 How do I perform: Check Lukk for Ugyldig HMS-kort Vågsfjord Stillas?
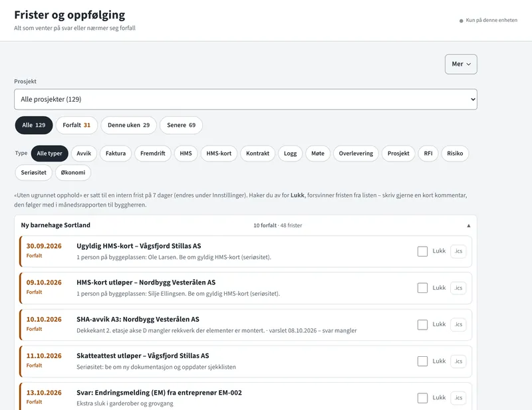[422, 251]
